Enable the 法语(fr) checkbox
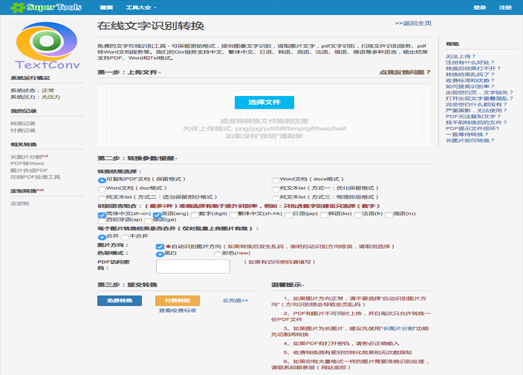Viewport: 523px width, 375px height. coord(358,215)
